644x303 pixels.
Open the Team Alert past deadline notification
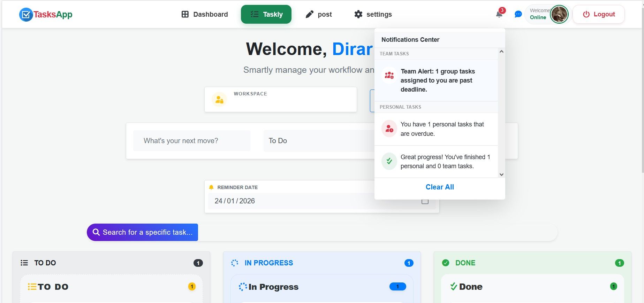[436, 80]
